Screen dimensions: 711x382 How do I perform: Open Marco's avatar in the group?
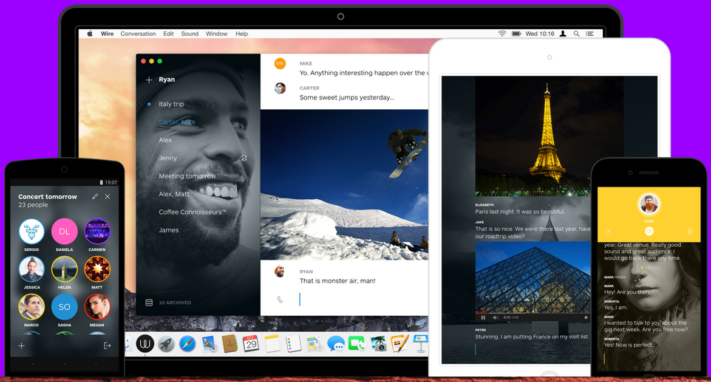(31, 307)
